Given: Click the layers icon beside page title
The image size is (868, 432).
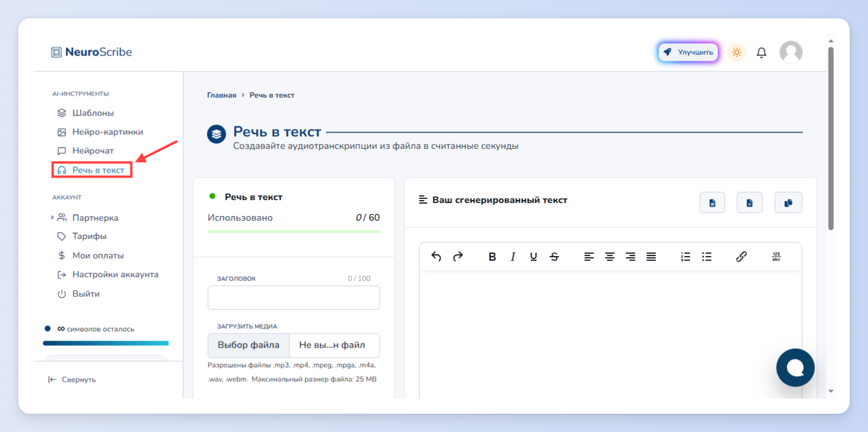Looking at the screenshot, I should (217, 134).
